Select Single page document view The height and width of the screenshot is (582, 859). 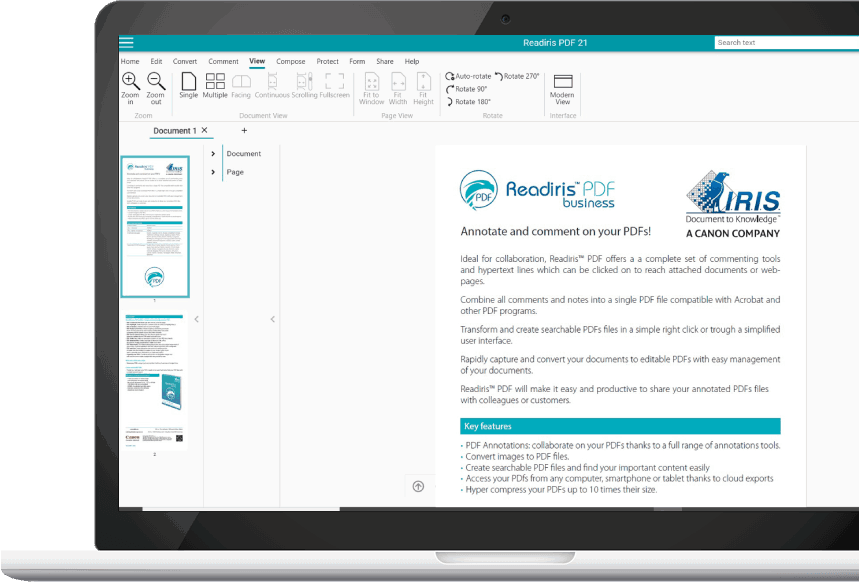188,83
